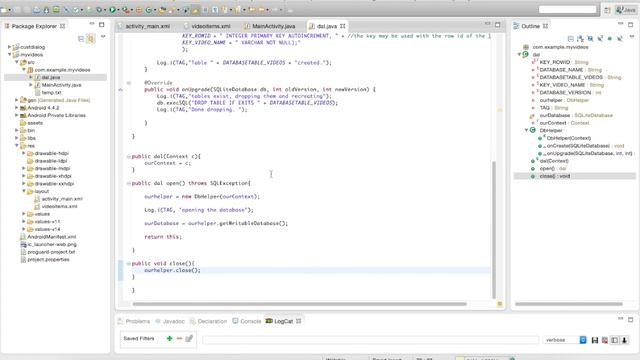The width and height of the screenshot is (640, 360).
Task: Select videoitems.xml under layout folder
Action: pyautogui.click(x=59, y=207)
